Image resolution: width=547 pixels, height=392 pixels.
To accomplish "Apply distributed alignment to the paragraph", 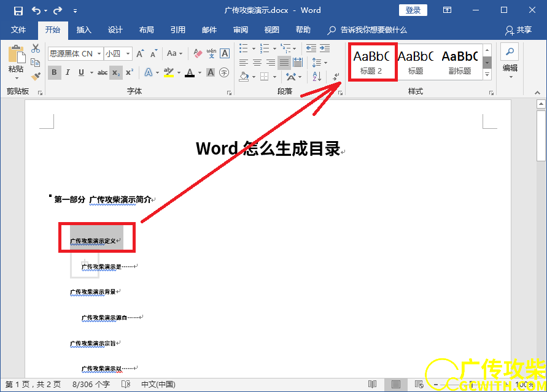I will click(298, 63).
